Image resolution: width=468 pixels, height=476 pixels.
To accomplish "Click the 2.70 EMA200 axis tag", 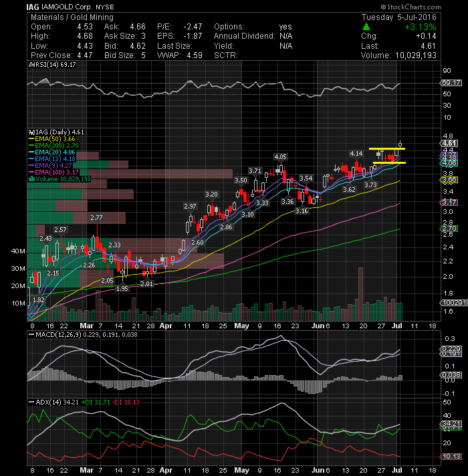I will tap(449, 229).
